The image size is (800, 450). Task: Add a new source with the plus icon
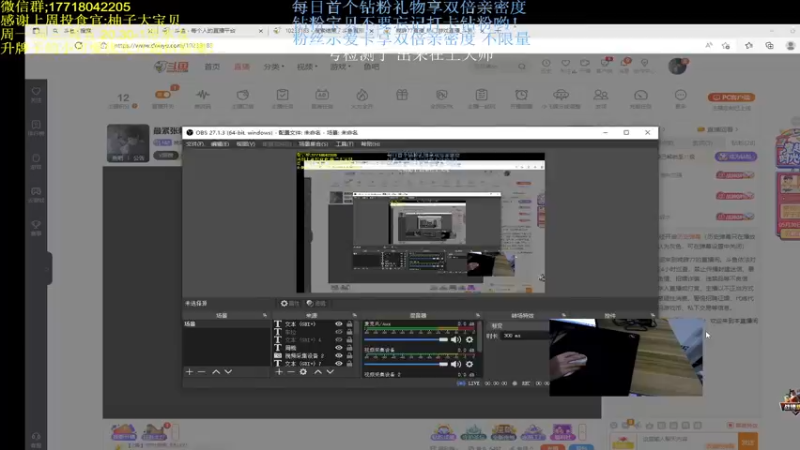point(279,372)
